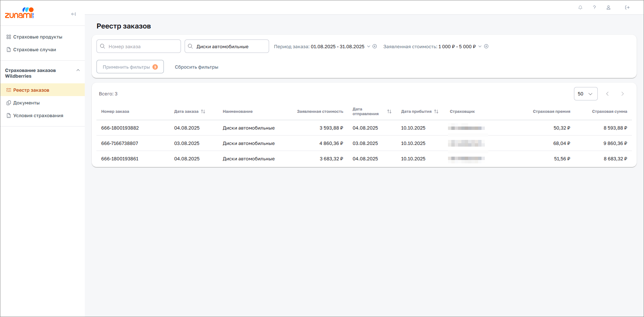
Task: Go to next page arrow
Action: coord(623,94)
